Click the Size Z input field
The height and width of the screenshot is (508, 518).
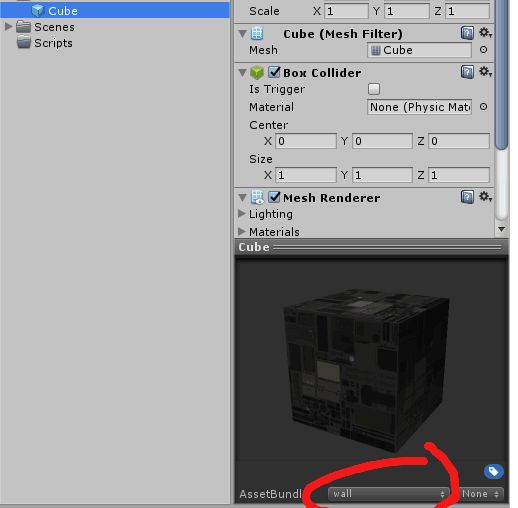459,175
